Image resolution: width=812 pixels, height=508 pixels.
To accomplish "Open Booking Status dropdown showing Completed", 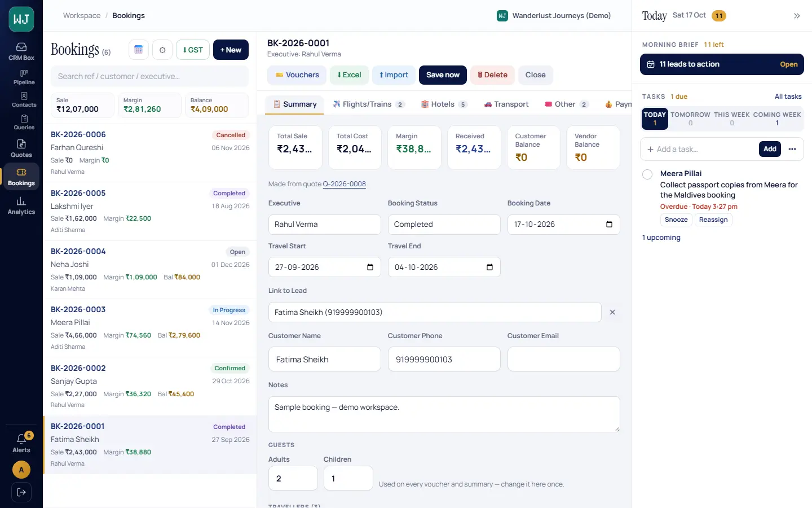I will pos(444,225).
